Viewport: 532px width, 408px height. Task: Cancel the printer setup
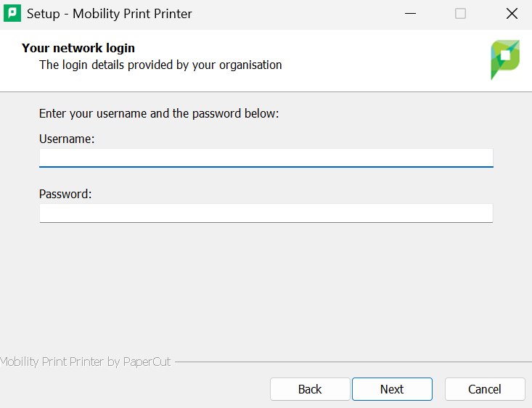[484, 389]
